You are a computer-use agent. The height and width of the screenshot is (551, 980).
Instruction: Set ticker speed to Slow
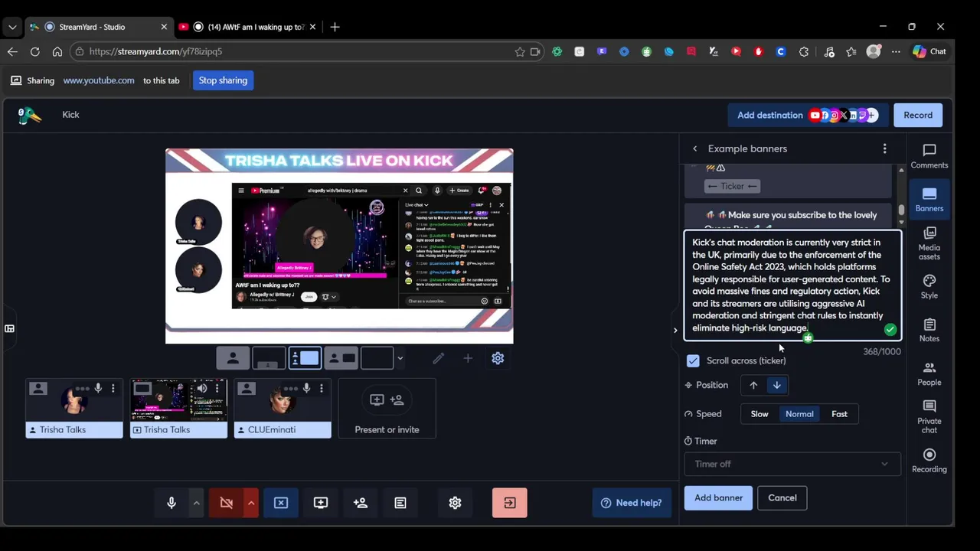(759, 414)
